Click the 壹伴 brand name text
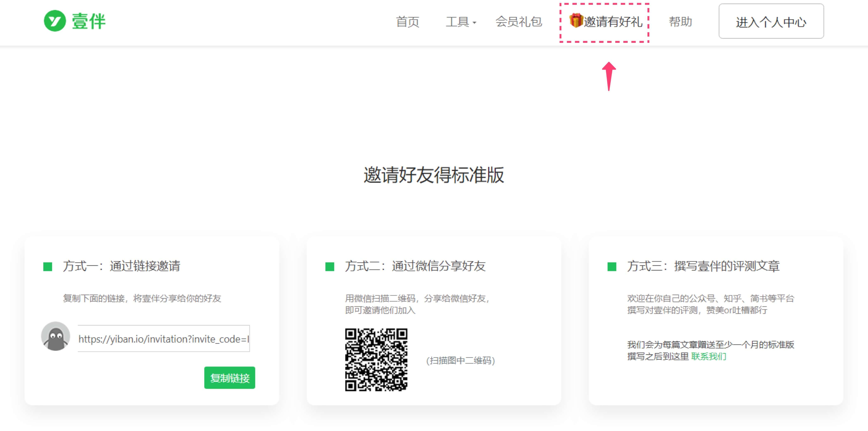 pos(89,21)
